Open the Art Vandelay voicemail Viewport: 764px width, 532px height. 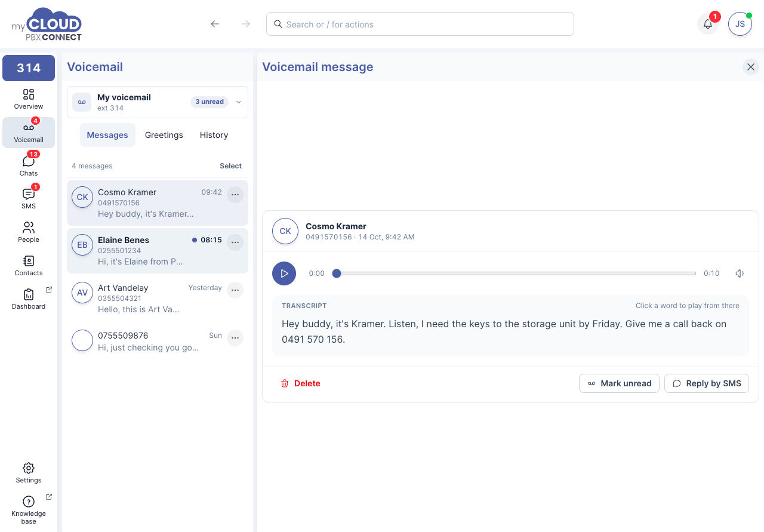[x=158, y=299]
